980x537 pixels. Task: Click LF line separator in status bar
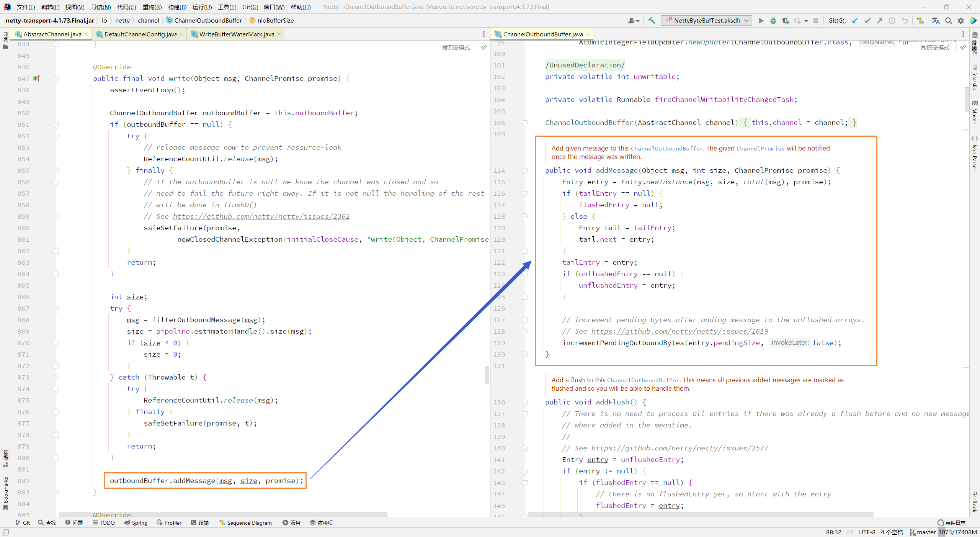(x=850, y=532)
